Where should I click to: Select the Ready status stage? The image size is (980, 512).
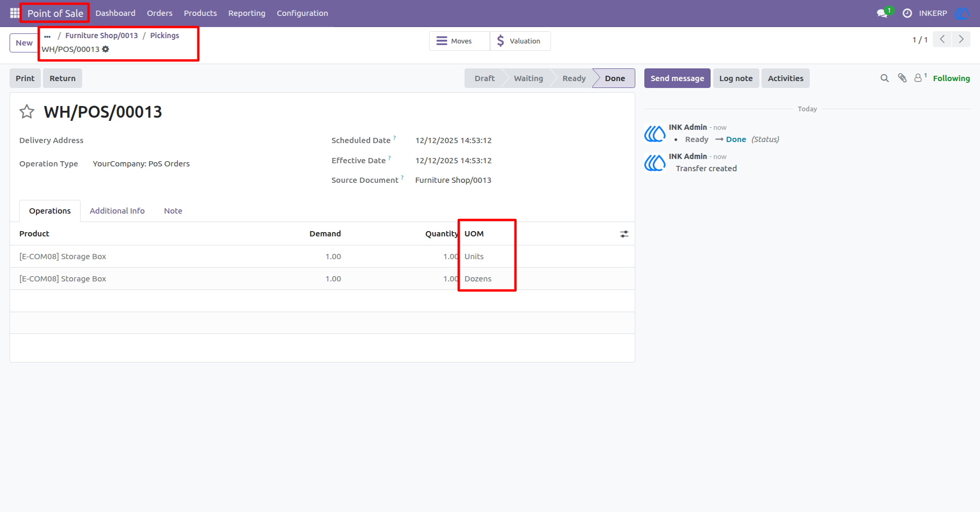click(x=574, y=78)
